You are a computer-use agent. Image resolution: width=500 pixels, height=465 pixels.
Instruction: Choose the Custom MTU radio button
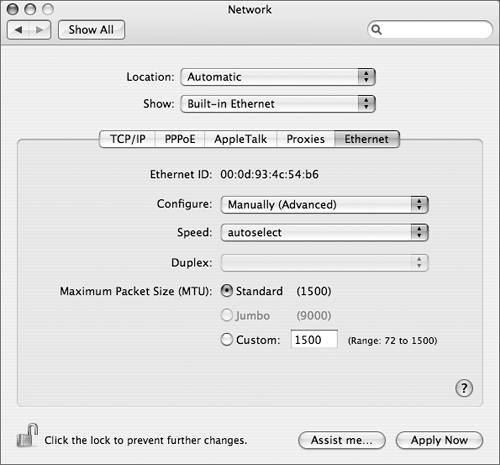[227, 340]
